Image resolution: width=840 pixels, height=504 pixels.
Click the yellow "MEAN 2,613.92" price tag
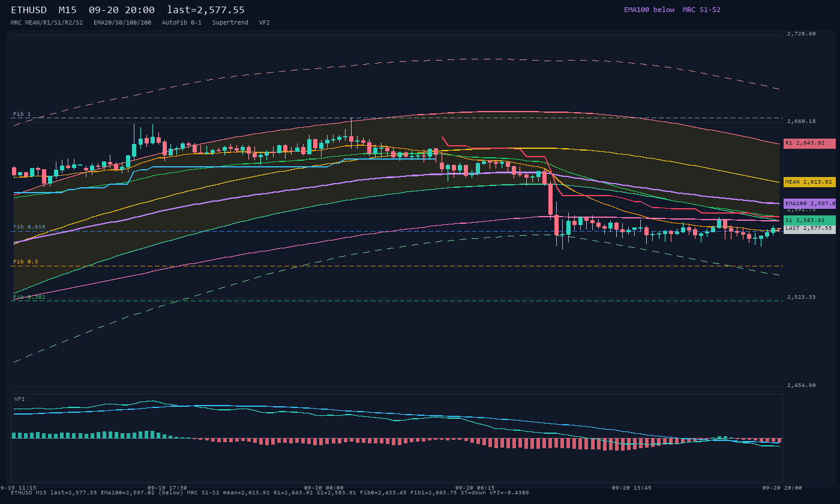click(x=809, y=182)
